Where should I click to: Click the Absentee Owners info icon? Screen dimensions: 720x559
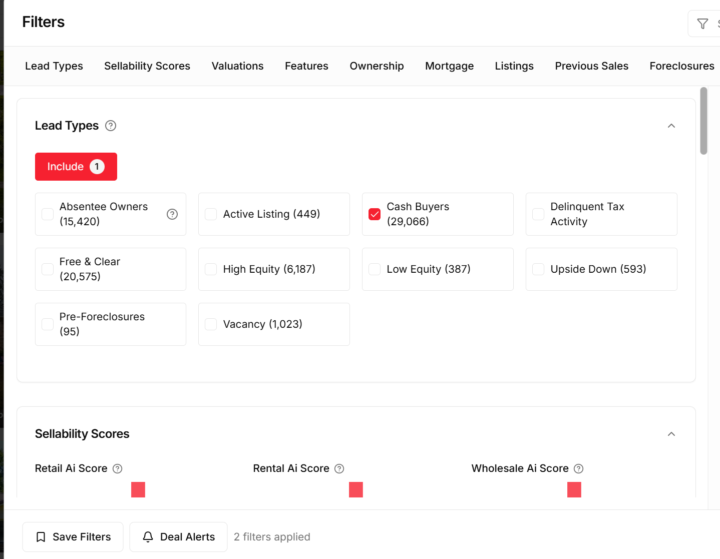(x=172, y=214)
